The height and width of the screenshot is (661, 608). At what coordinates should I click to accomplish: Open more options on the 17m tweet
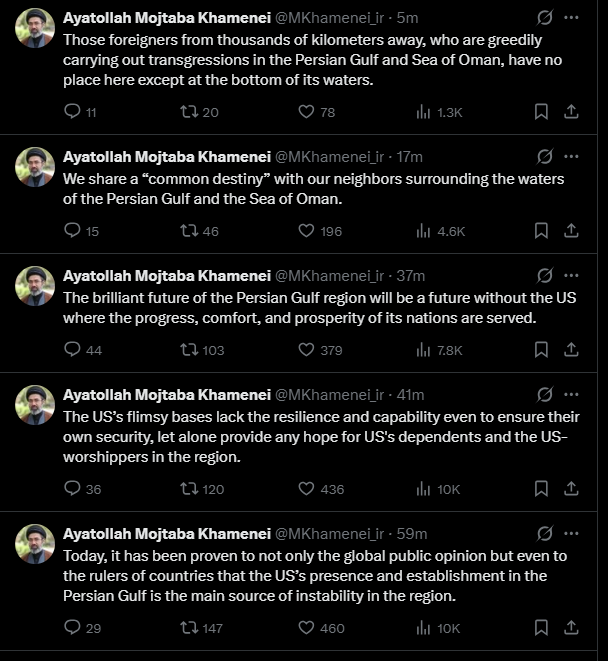pyautogui.click(x=571, y=156)
